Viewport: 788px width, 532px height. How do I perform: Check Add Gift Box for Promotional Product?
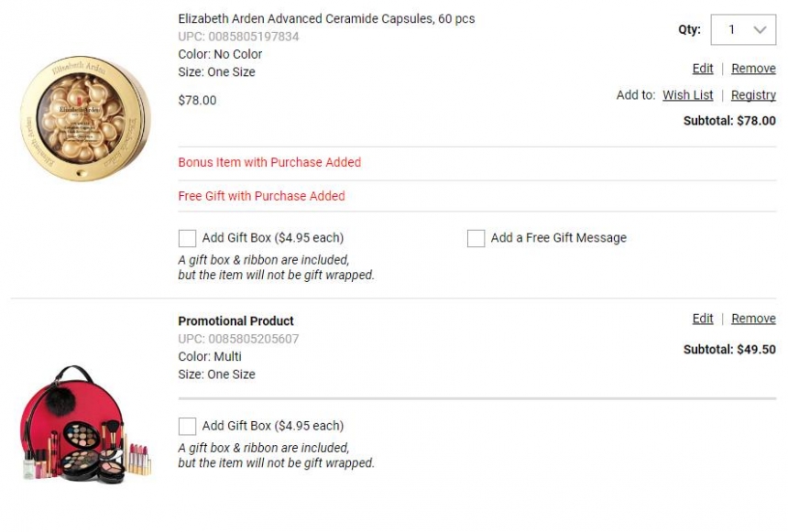point(186,426)
